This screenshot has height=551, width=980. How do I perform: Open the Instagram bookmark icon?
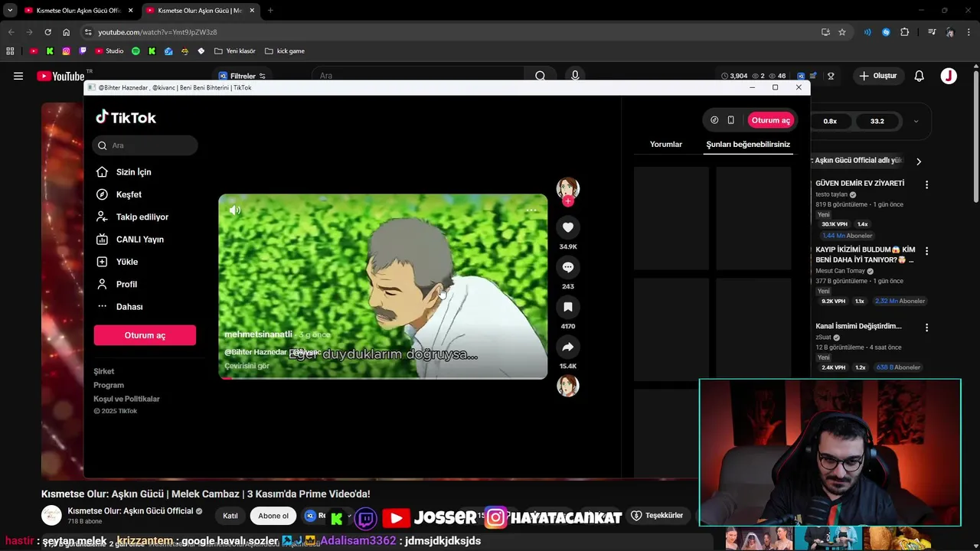click(x=67, y=51)
